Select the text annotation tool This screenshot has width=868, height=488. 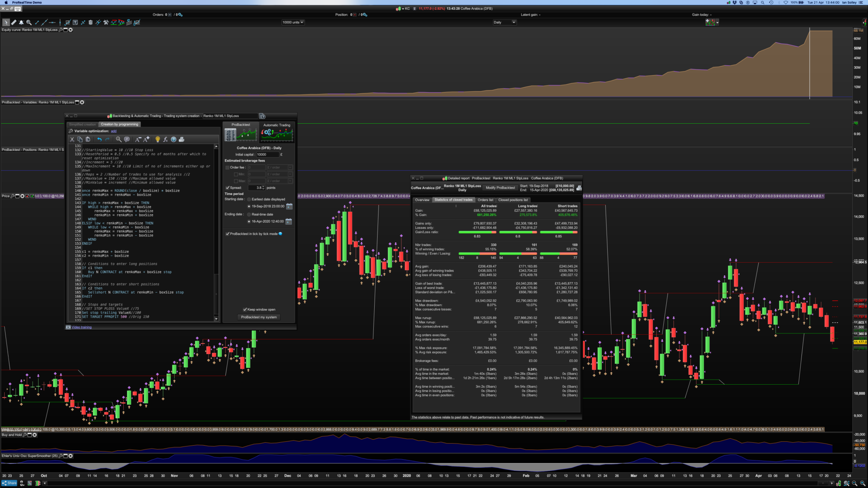coord(75,22)
